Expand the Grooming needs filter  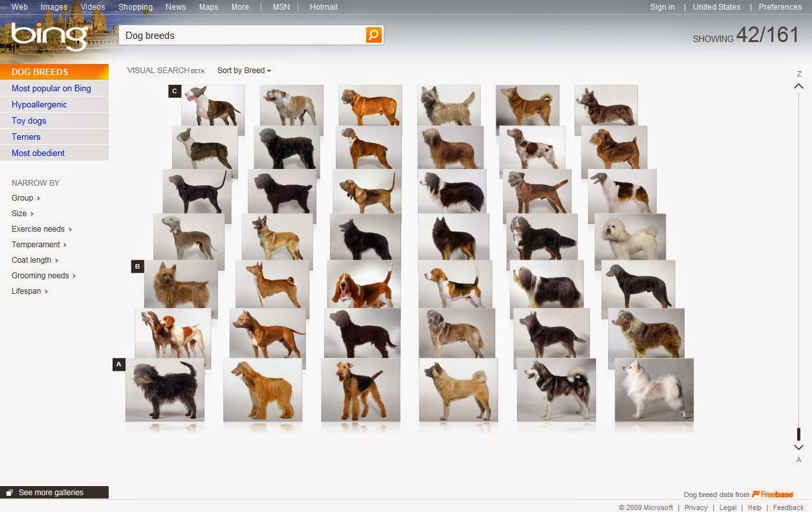click(44, 276)
